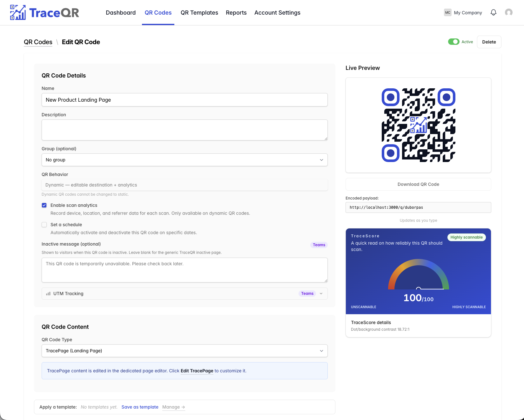Click the Delete button
524x420 pixels.
489,42
